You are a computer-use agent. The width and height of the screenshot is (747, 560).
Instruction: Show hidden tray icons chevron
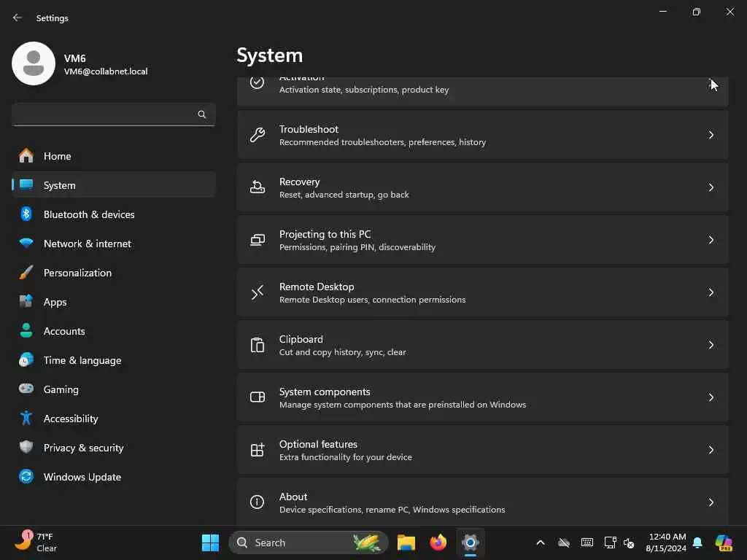pos(541,542)
